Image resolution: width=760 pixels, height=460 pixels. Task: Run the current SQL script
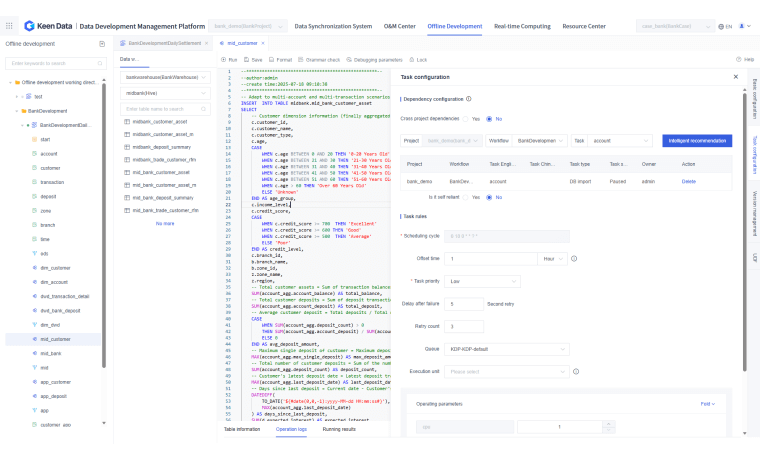coord(229,60)
